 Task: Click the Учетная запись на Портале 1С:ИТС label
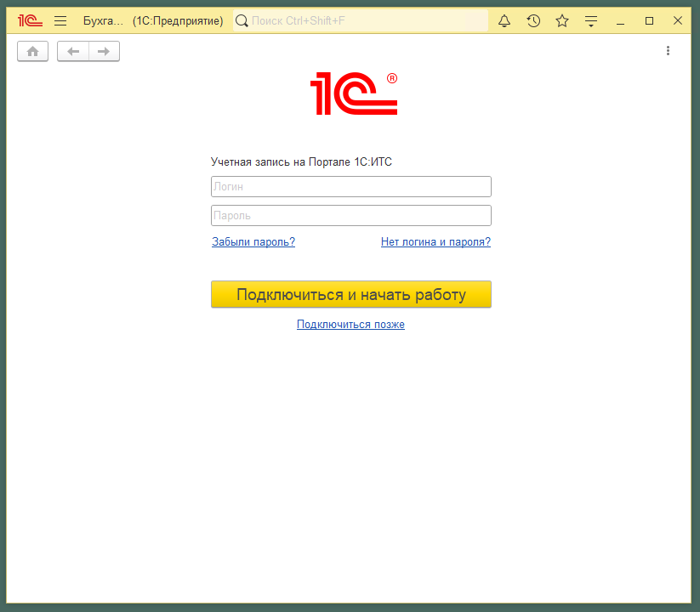click(301, 161)
